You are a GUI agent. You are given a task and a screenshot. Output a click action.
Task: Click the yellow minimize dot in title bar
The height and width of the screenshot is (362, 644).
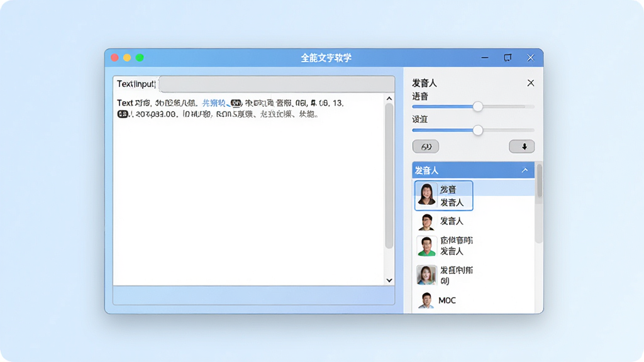(x=127, y=58)
